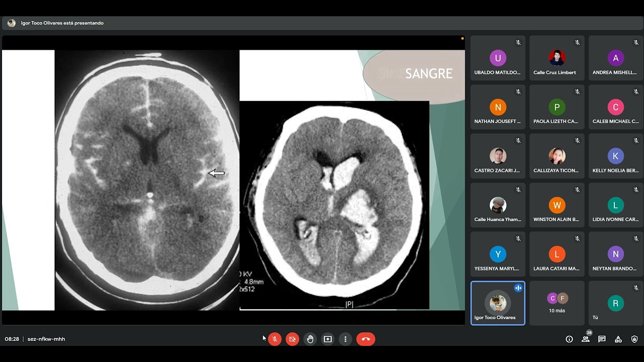Click the presenter avatar in banner

(12, 23)
